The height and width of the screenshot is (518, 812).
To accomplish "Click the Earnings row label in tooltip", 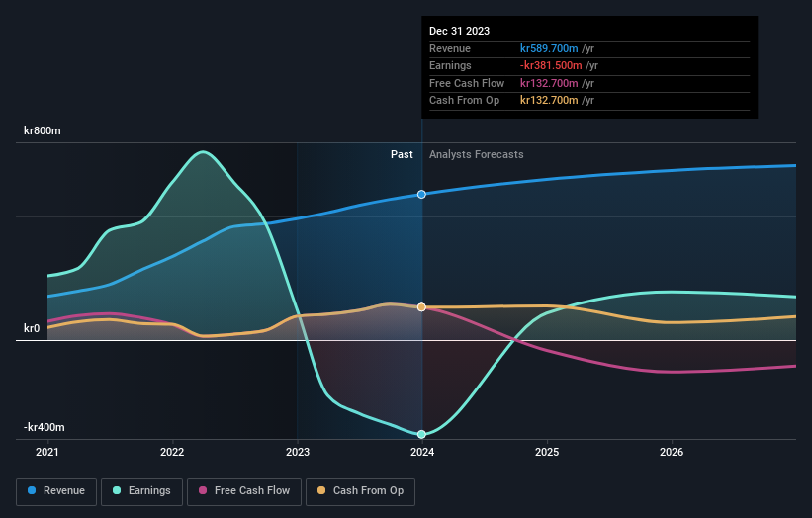I will coord(450,65).
